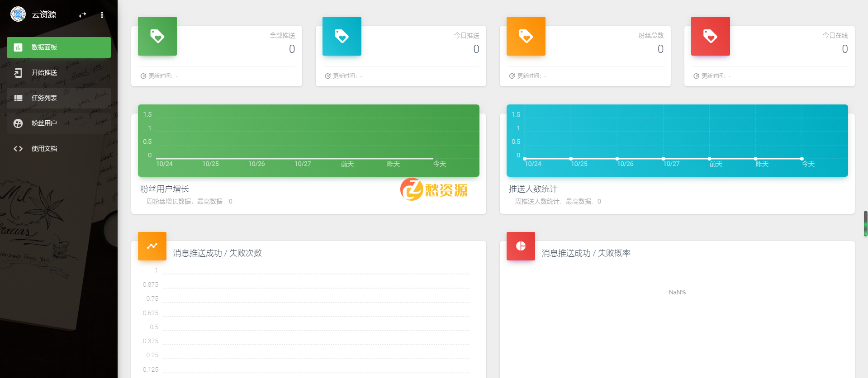The height and width of the screenshot is (378, 868).
Task: Click orange tag icon on 粉丝总数 card
Action: coord(526,36)
